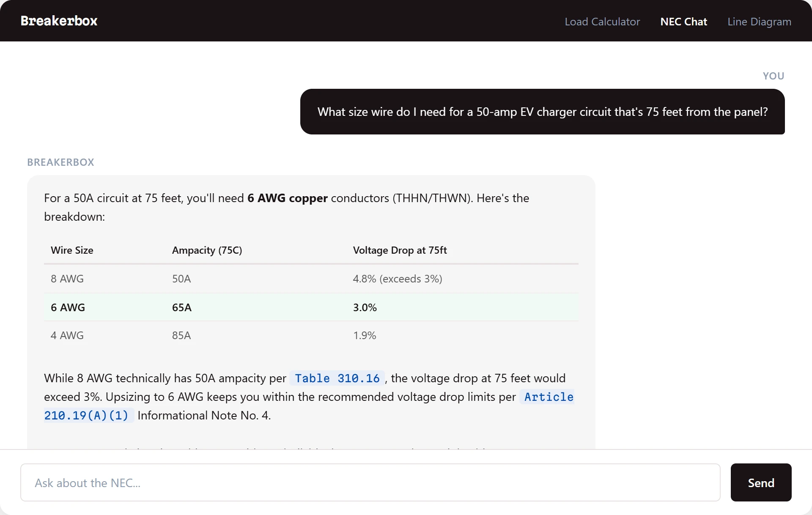The image size is (812, 515).
Task: Click the Ampacity (75C) column header
Action: coord(207,250)
